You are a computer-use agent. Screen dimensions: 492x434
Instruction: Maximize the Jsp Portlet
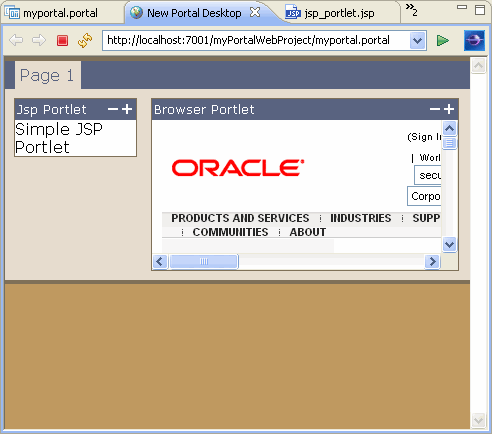127,109
